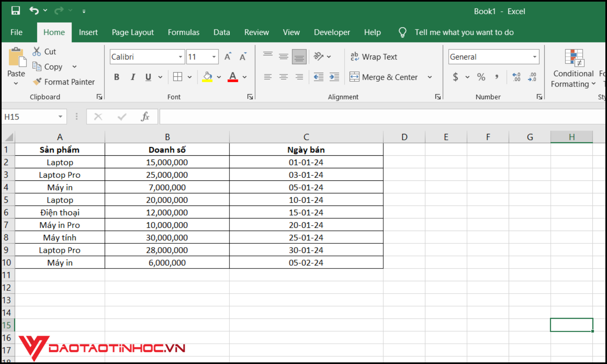This screenshot has width=607, height=364.
Task: Open Conditional Formatting menu
Action: 573,68
